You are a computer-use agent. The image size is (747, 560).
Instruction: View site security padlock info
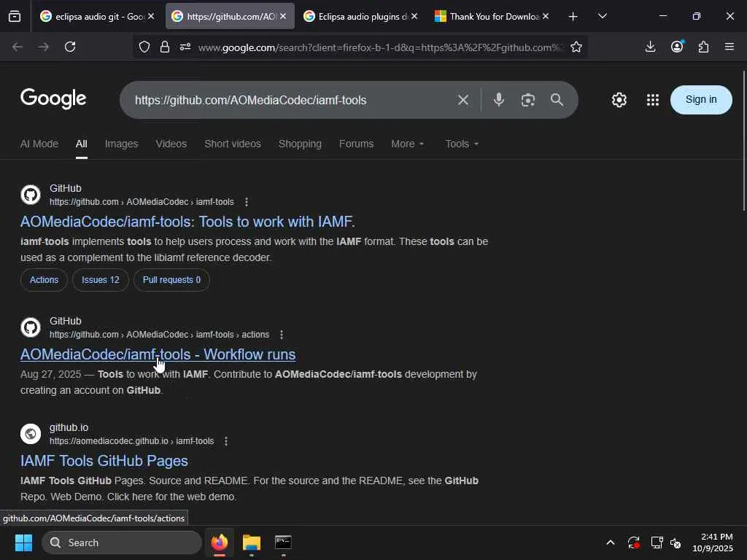point(165,47)
